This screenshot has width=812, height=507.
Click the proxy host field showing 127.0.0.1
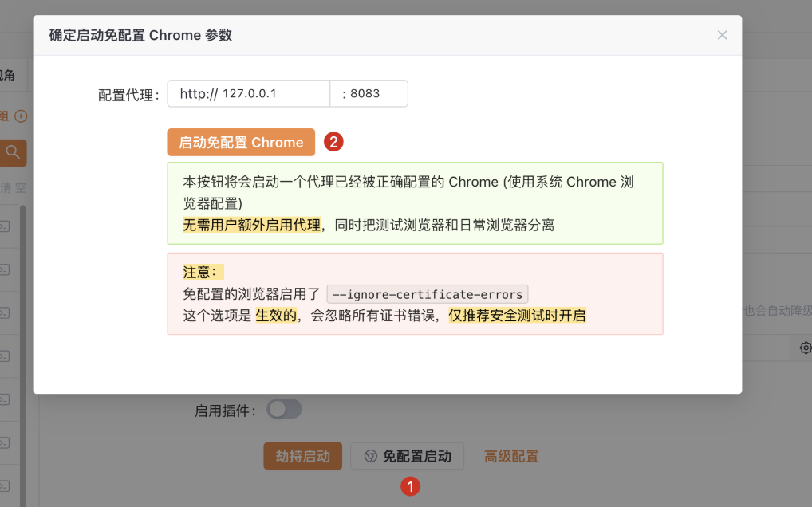[x=249, y=93]
